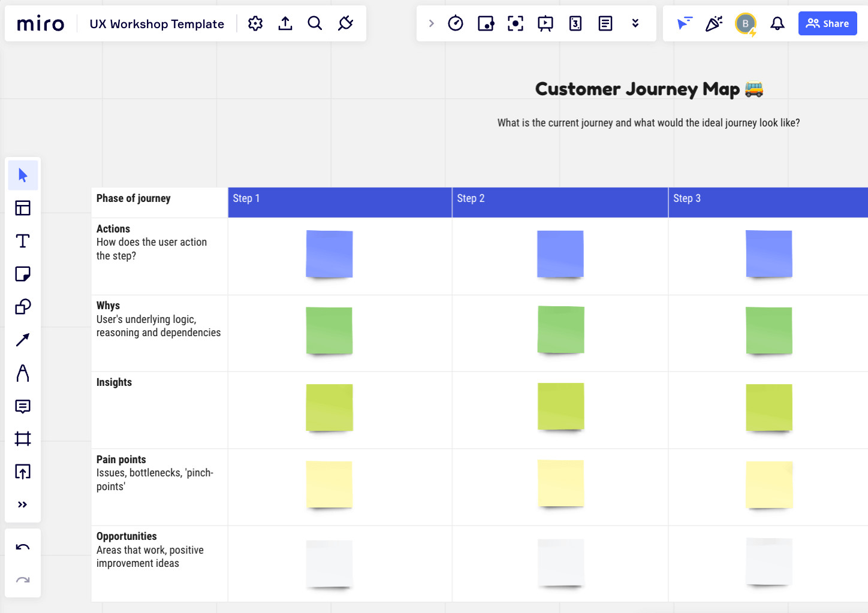
Task: Select blue sticky note in Actions Step 1
Action: (x=329, y=254)
